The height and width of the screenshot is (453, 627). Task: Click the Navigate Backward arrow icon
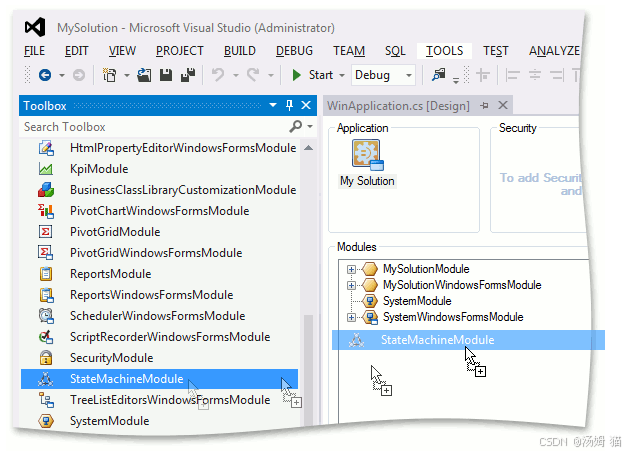coord(45,75)
